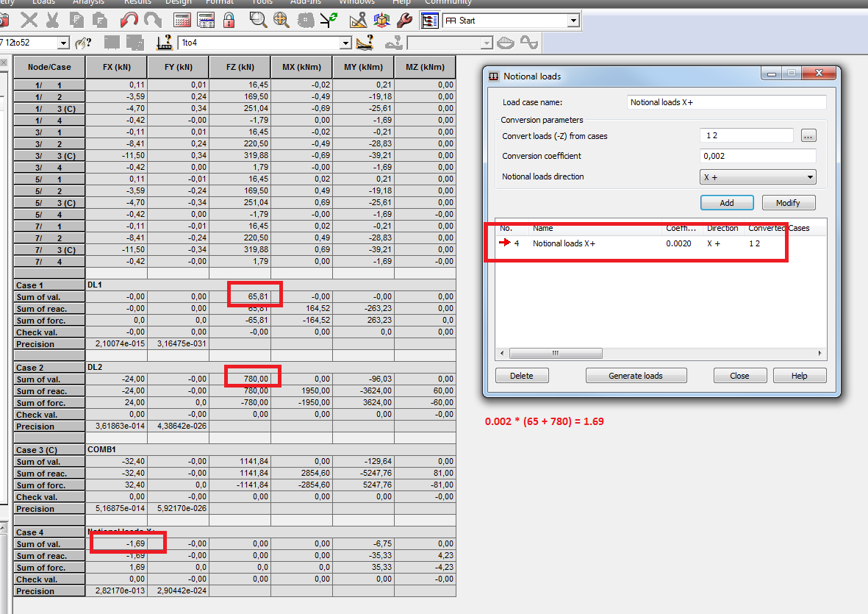The height and width of the screenshot is (614, 868).
Task: Click the wrench Preferences icon
Action: [x=404, y=20]
